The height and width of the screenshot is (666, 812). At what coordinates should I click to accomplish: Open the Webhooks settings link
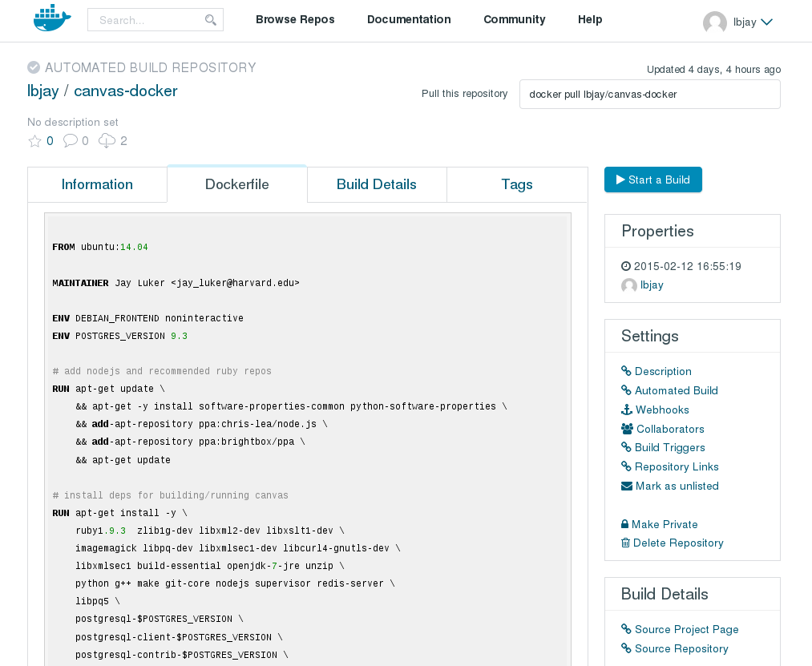[x=662, y=410]
